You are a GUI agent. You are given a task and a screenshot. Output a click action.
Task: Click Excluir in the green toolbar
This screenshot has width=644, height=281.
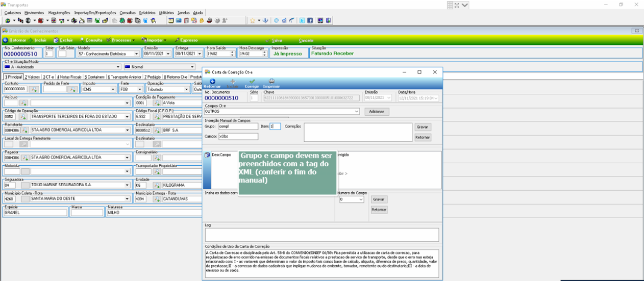pyautogui.click(x=63, y=40)
